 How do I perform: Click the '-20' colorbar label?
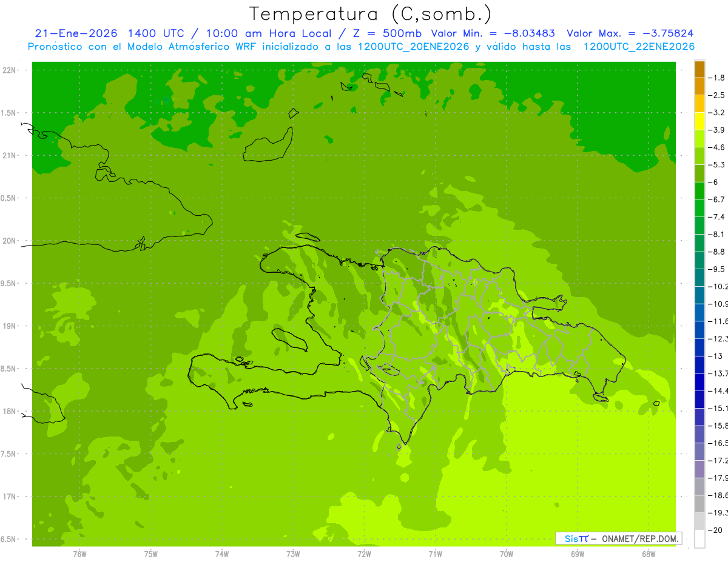coord(716,530)
